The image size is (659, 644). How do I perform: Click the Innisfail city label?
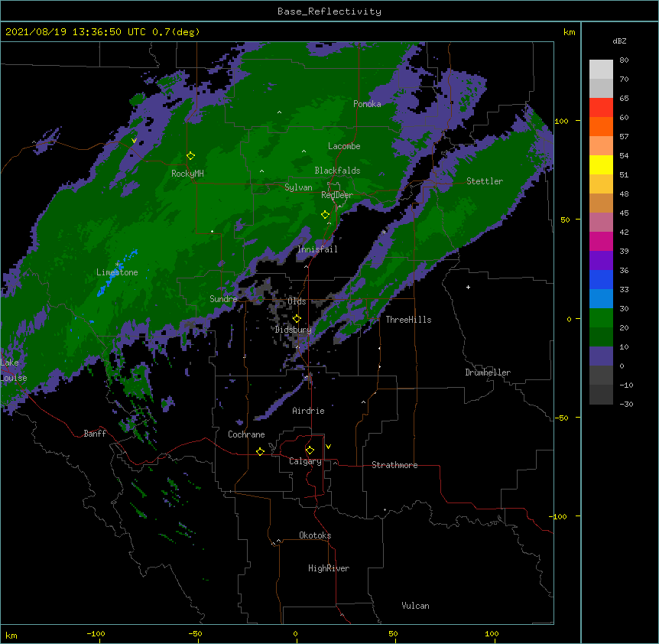(x=317, y=249)
